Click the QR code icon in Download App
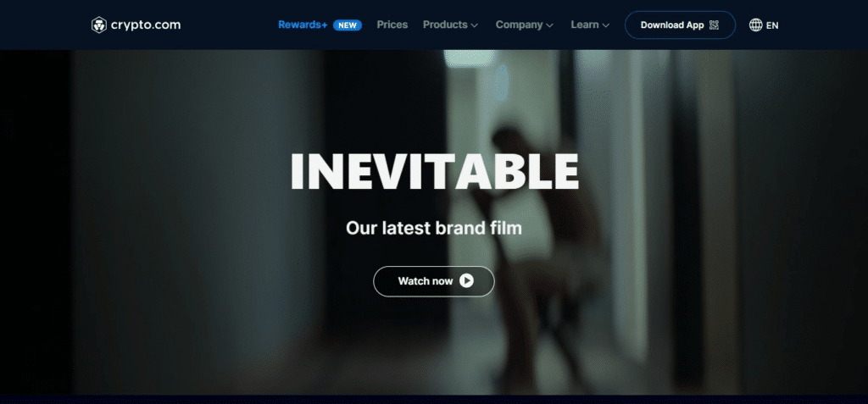 point(714,25)
